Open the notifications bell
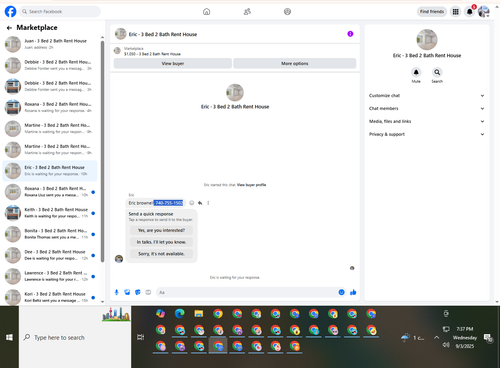 point(470,12)
